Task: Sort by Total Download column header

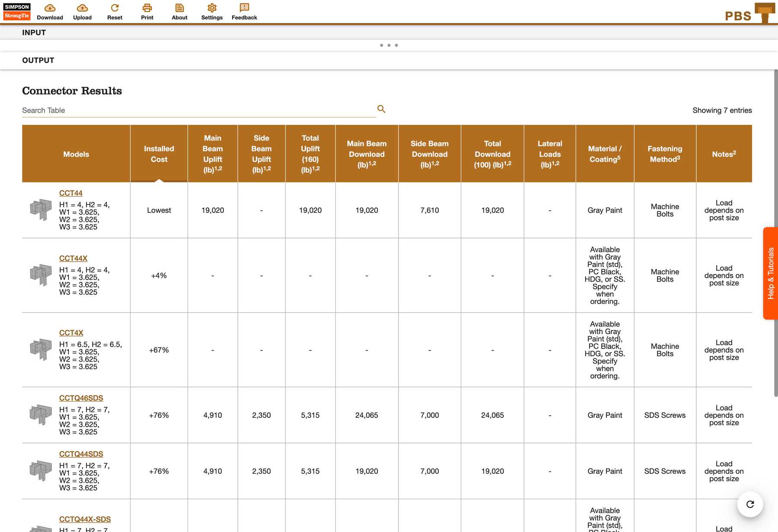Action: click(x=492, y=154)
